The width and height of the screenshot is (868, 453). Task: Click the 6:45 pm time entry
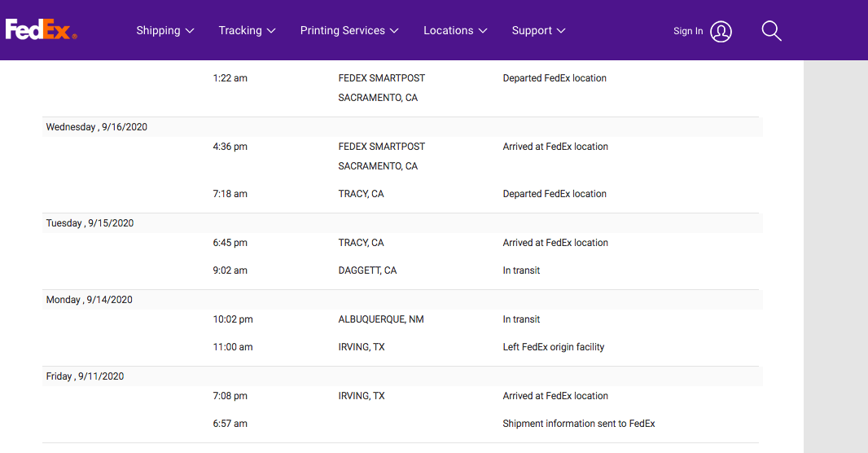coord(230,243)
